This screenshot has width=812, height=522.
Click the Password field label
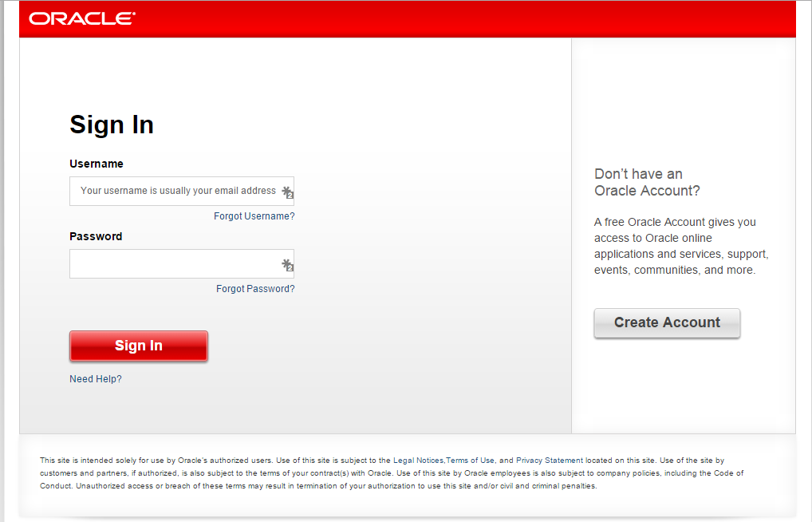96,236
